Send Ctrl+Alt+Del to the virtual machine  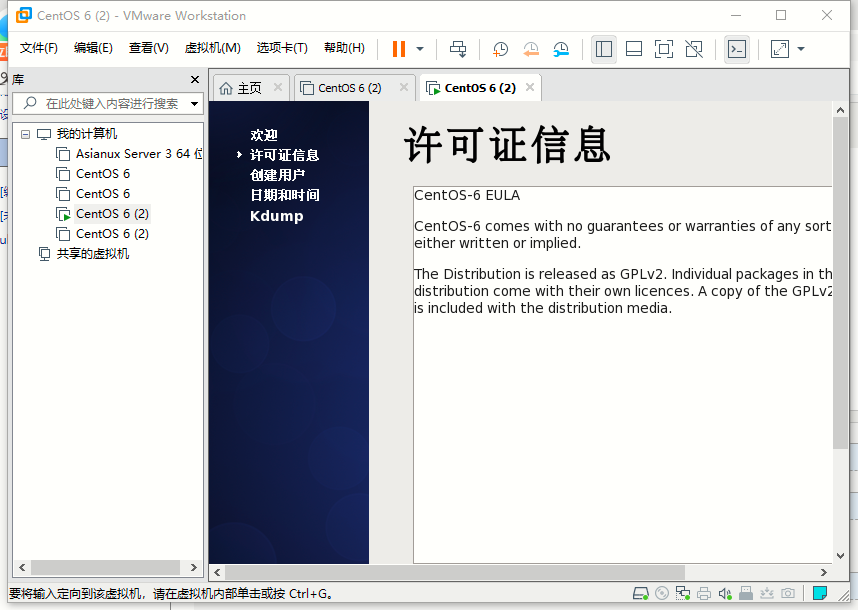pos(457,49)
